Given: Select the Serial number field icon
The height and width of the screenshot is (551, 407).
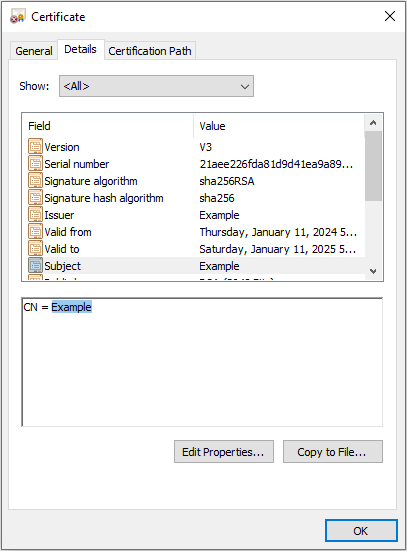Looking at the screenshot, I should (x=35, y=163).
